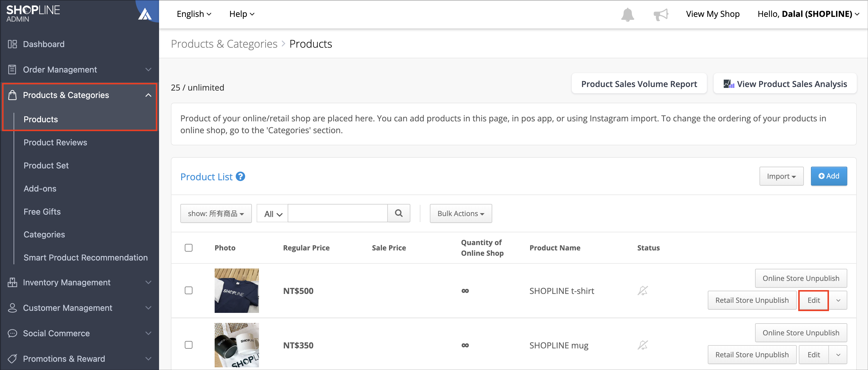This screenshot has height=370, width=868.
Task: Click the SHOPLINE mug status bell icon
Action: (643, 345)
